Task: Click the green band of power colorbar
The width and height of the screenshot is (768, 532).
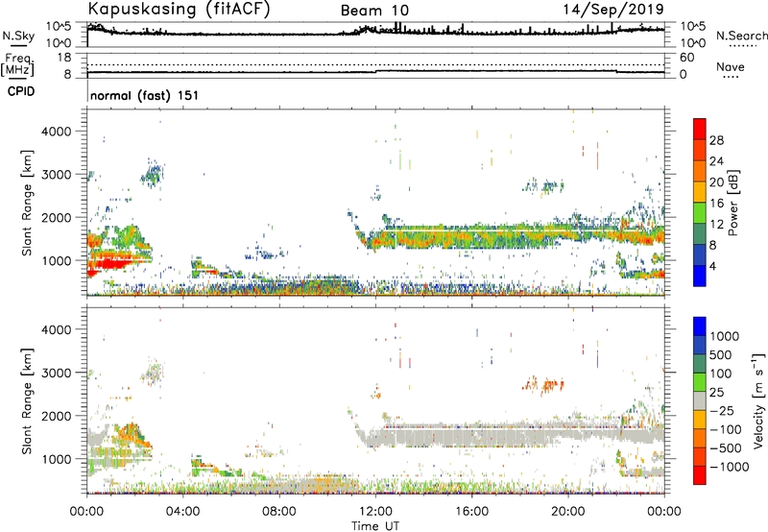Action: pos(700,212)
